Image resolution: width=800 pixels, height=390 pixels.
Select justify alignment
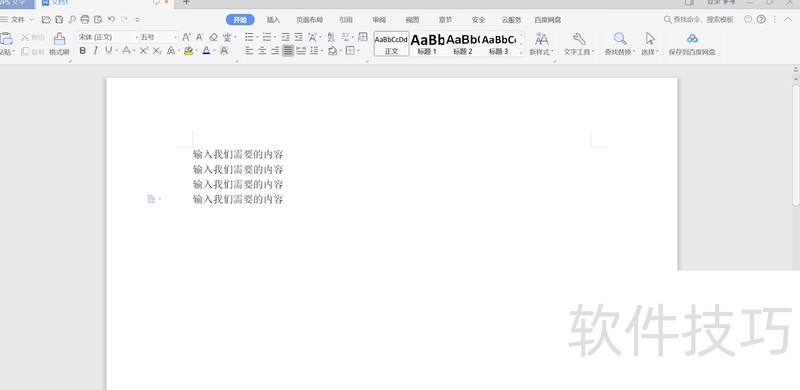pos(288,51)
